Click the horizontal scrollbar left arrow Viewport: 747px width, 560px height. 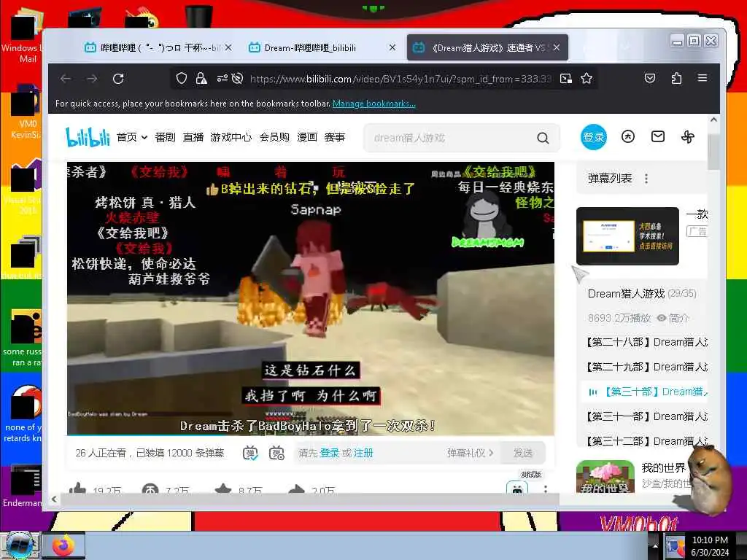click(x=54, y=499)
